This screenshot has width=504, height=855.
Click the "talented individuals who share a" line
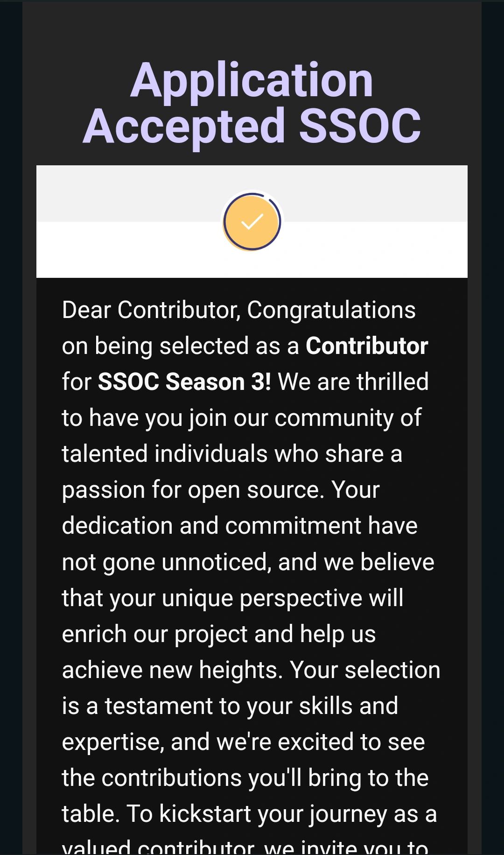[x=232, y=454]
